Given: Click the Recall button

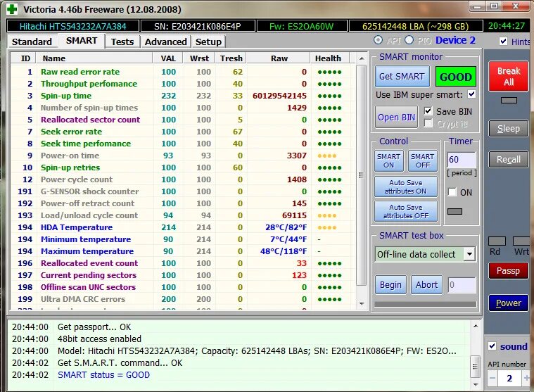Looking at the screenshot, I should click(509, 159).
